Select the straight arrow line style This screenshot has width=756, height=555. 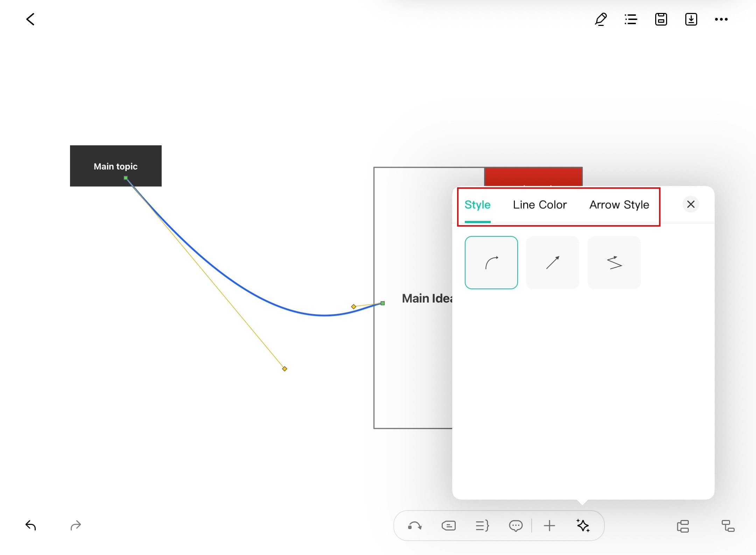click(x=553, y=263)
